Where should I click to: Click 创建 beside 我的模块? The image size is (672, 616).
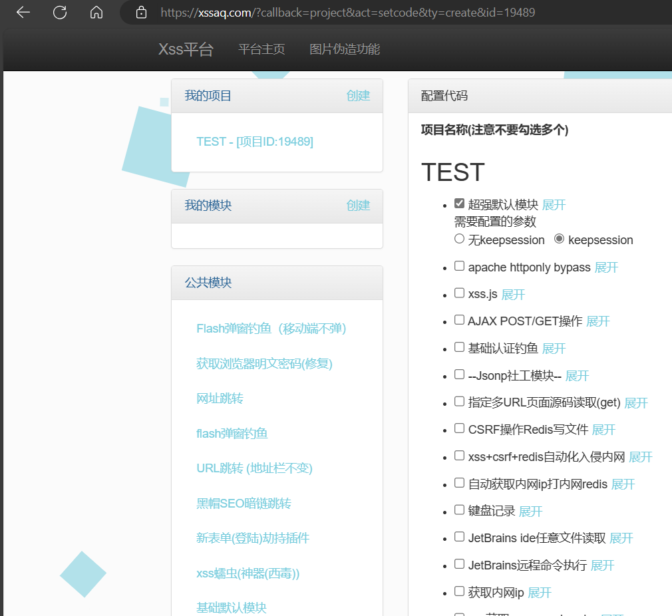[x=358, y=205]
